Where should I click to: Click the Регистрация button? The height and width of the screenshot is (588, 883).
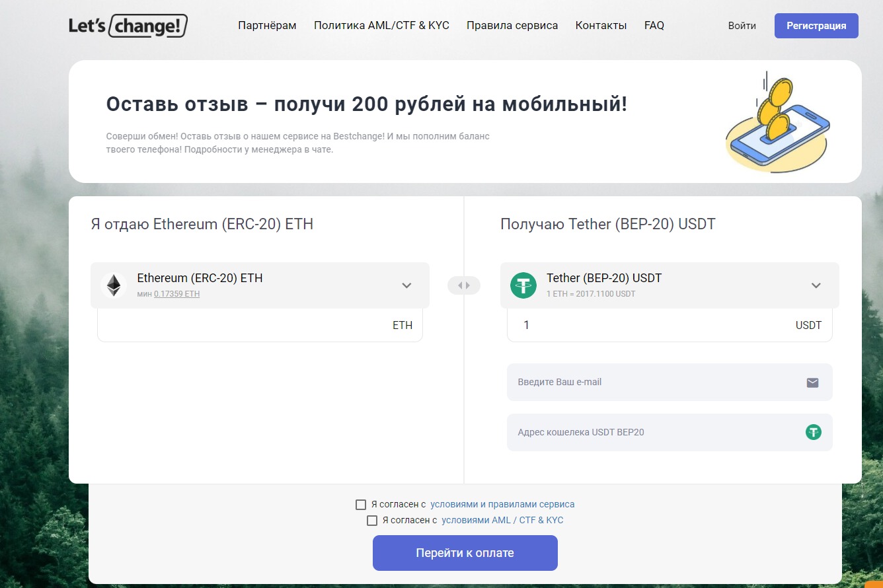coord(816,26)
